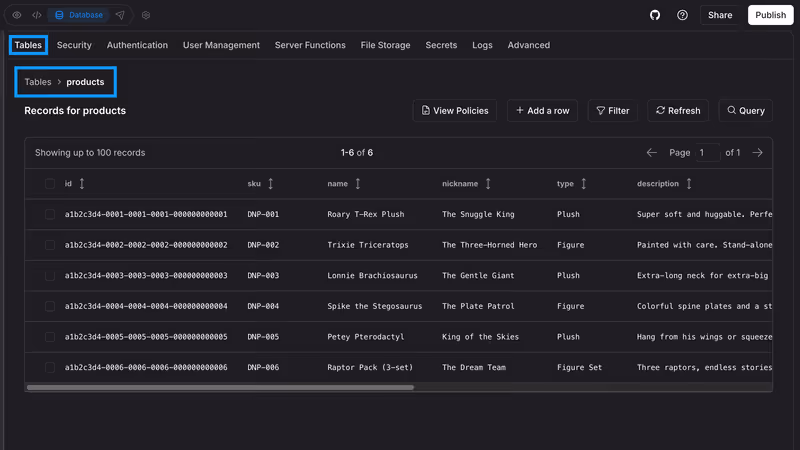Sort by the name column arrow
This screenshot has height=450, width=800.
click(x=358, y=184)
